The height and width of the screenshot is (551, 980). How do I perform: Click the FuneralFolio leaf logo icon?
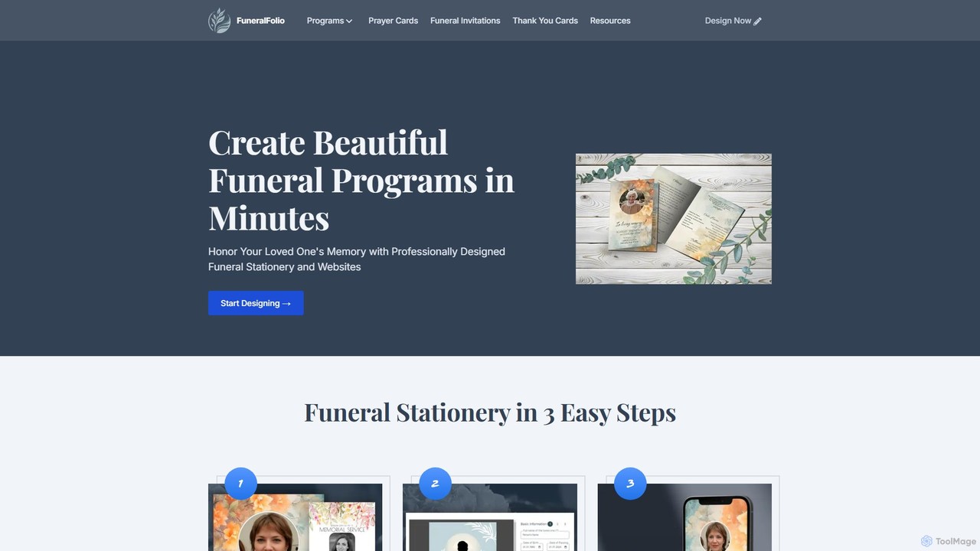(x=220, y=21)
